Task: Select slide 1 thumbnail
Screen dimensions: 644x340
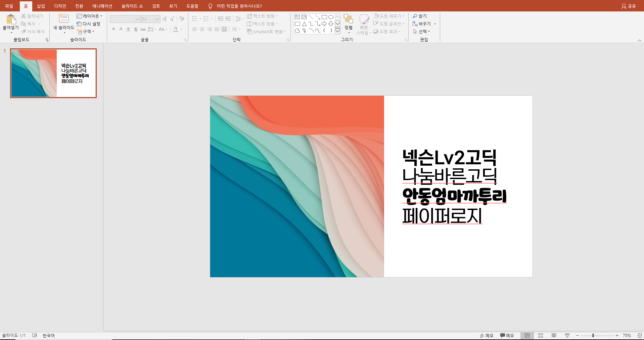Action: point(53,73)
